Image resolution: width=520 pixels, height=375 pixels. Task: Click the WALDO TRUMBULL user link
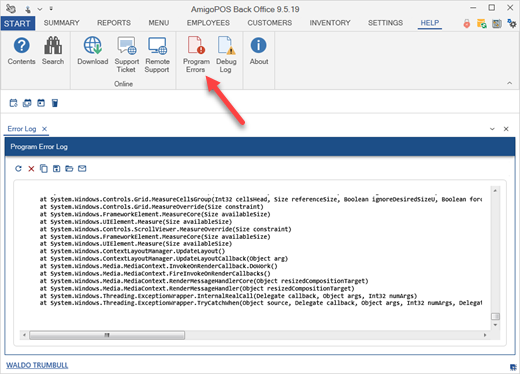[x=37, y=365]
